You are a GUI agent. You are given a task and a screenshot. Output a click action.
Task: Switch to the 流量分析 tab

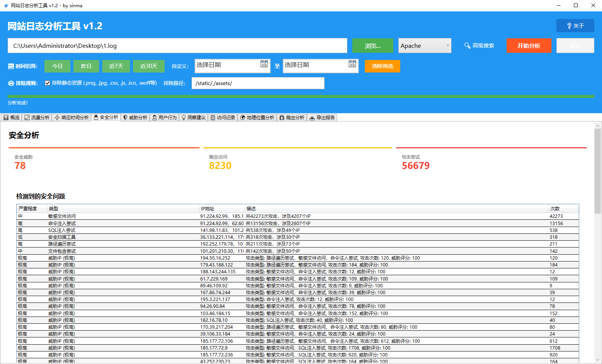(37, 118)
